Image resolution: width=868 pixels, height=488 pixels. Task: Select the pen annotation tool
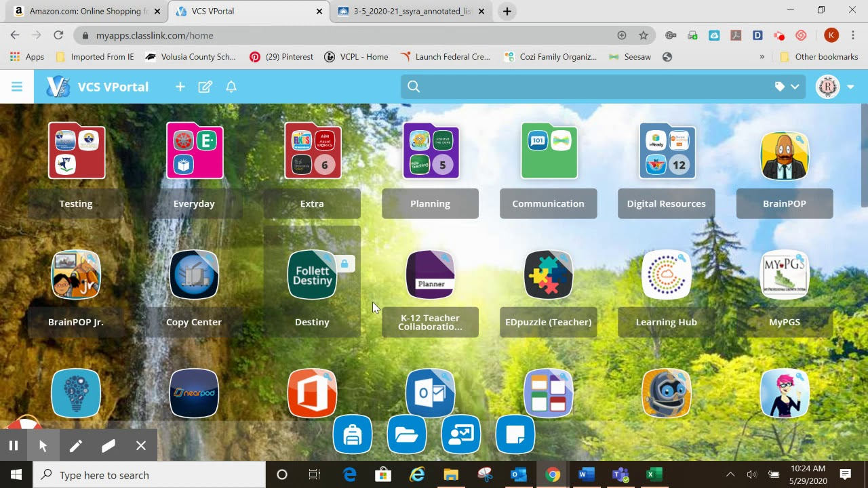pos(75,445)
